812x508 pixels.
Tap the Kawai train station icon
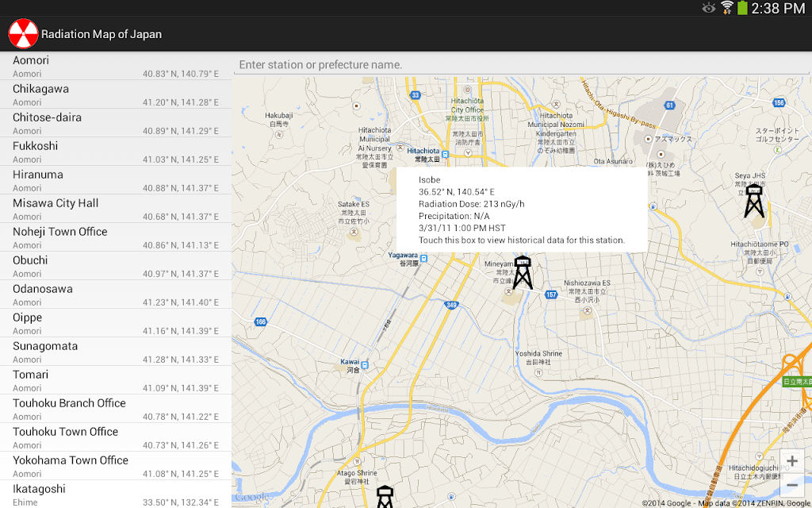point(365,365)
